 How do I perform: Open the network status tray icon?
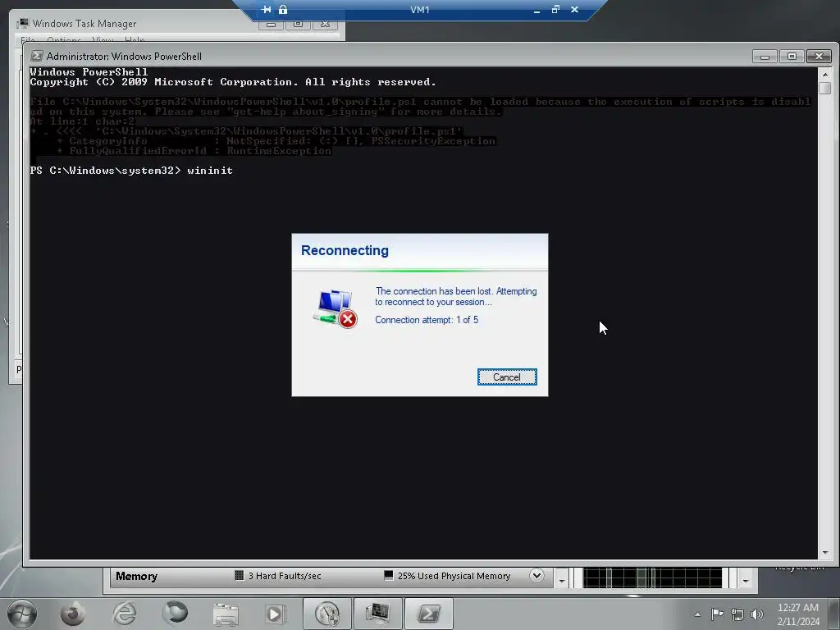(x=737, y=614)
